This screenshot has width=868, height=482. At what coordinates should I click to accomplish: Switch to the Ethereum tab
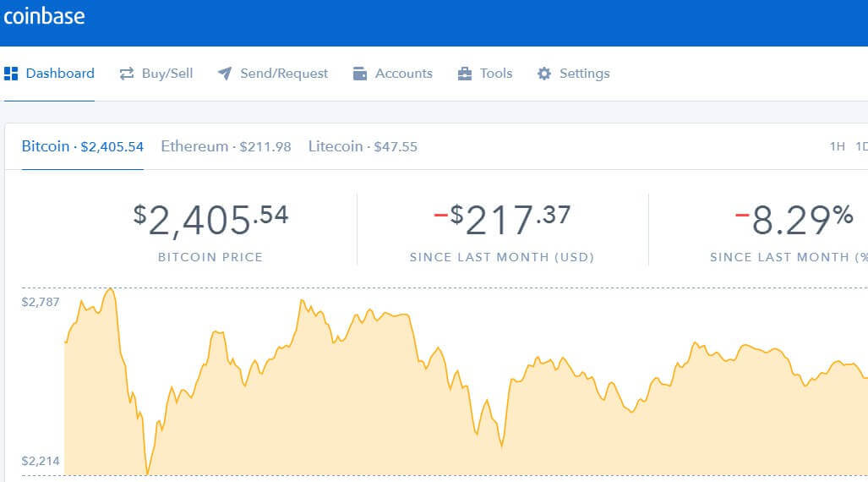(226, 146)
